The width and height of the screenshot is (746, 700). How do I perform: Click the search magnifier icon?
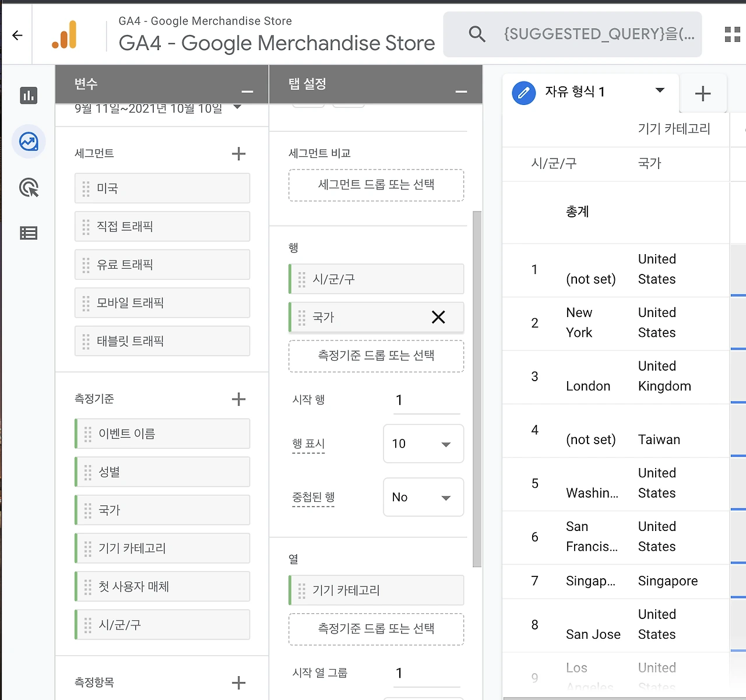pos(477,34)
